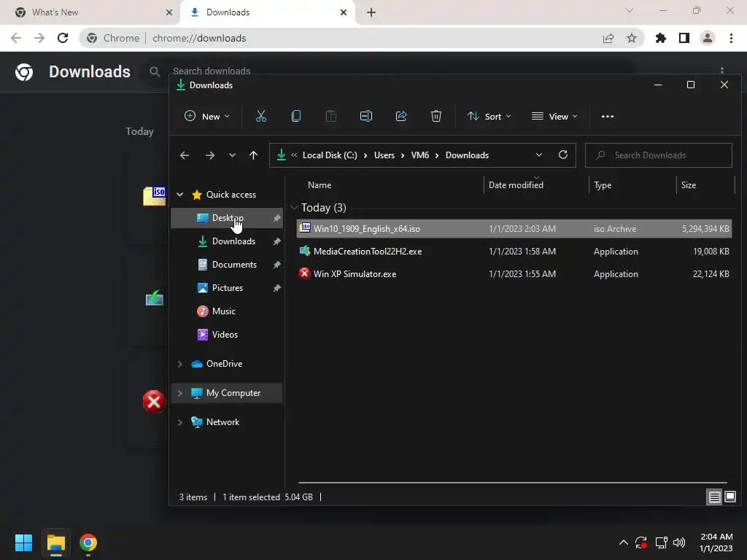Click the Share icon in Explorer toolbar
Image resolution: width=747 pixels, height=560 pixels.
point(401,116)
